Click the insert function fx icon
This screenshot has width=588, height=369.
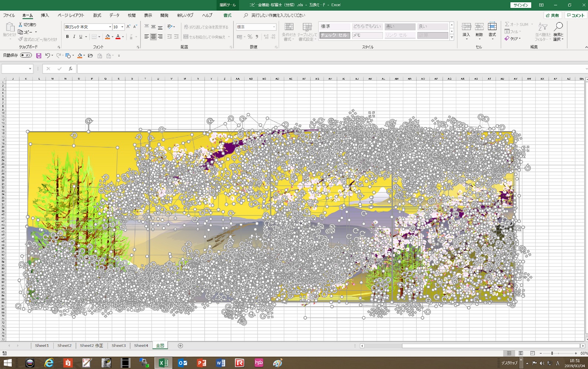click(x=70, y=69)
